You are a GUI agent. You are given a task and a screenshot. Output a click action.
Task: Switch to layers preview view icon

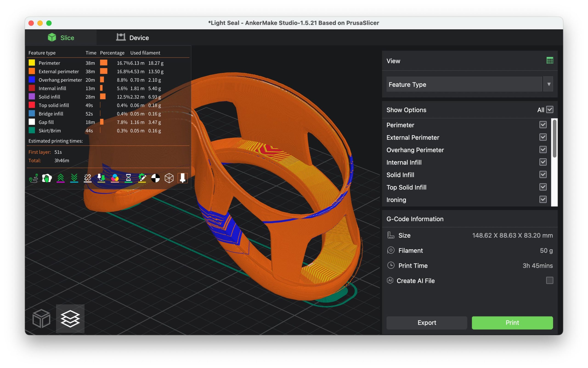pyautogui.click(x=70, y=318)
